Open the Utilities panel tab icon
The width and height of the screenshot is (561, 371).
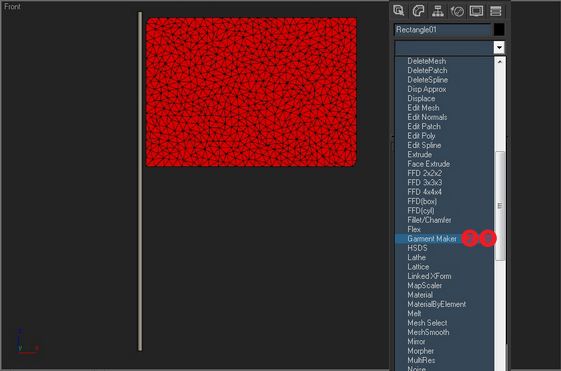(x=496, y=11)
